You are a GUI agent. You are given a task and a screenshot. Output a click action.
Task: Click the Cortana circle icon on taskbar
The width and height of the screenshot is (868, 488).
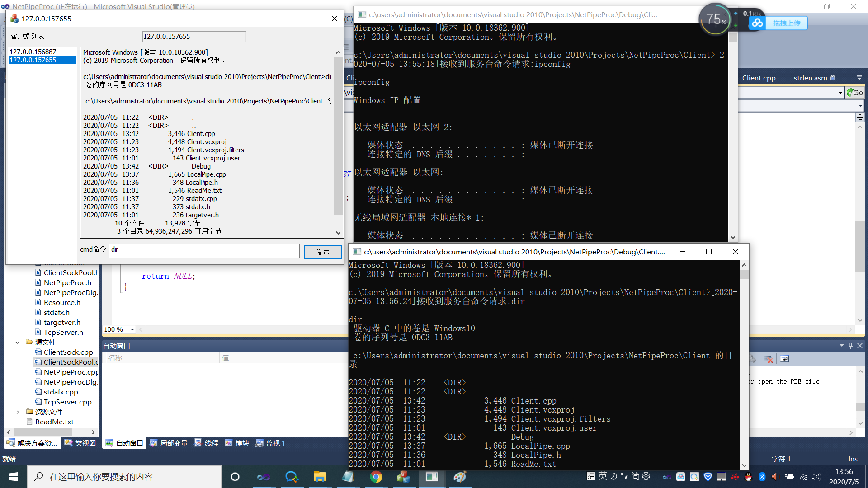(x=235, y=477)
